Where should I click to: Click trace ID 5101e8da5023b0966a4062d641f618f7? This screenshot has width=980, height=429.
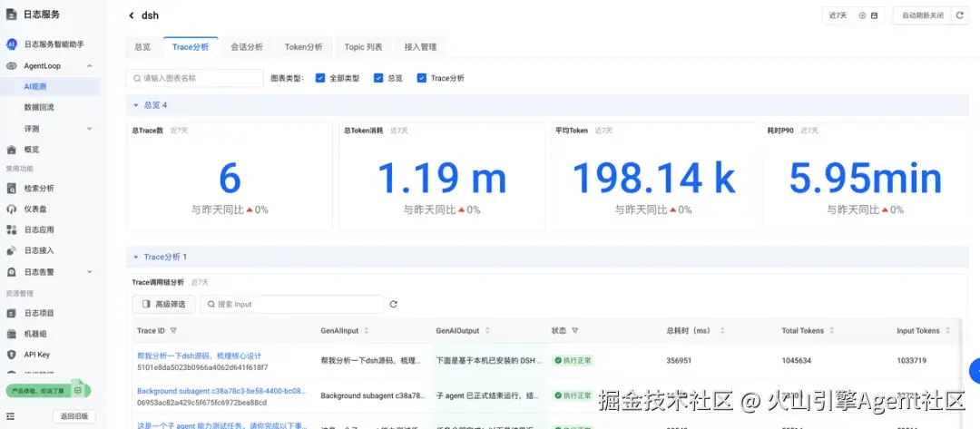[x=202, y=367]
